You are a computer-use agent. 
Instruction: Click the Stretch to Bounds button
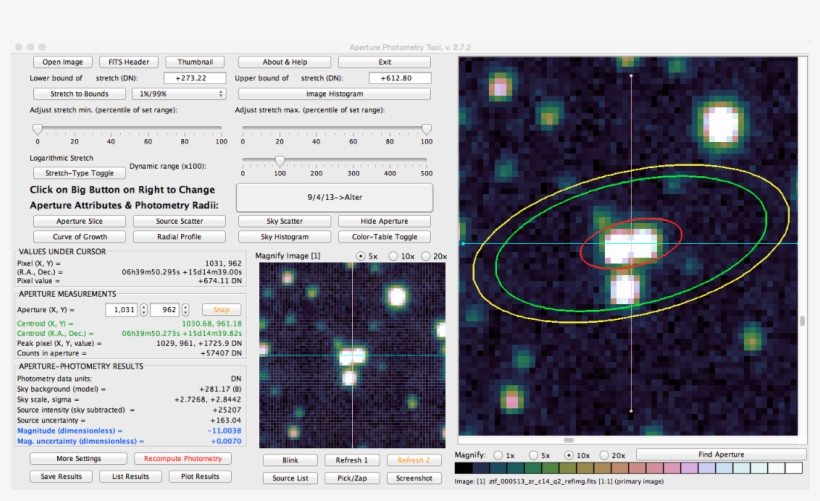(x=79, y=94)
